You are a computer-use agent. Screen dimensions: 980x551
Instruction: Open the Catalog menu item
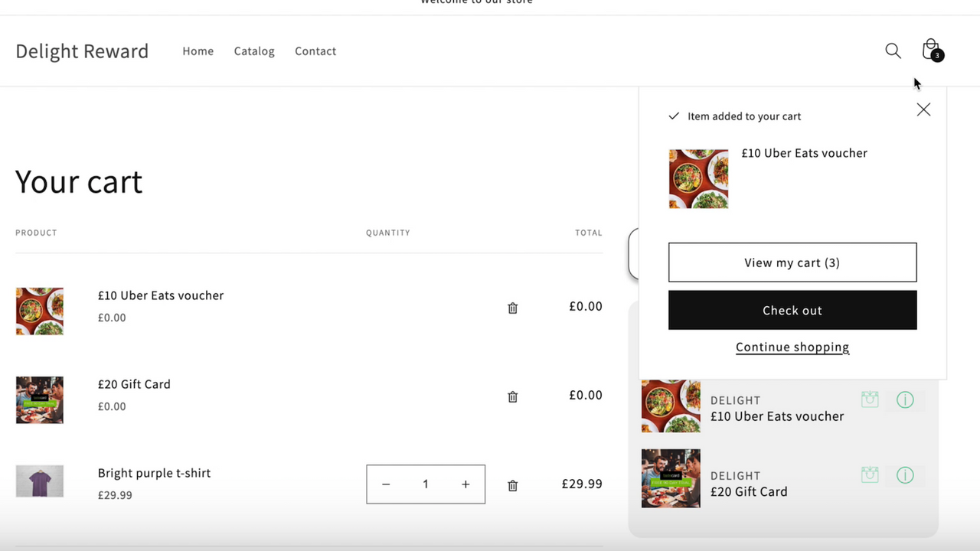coord(254,51)
